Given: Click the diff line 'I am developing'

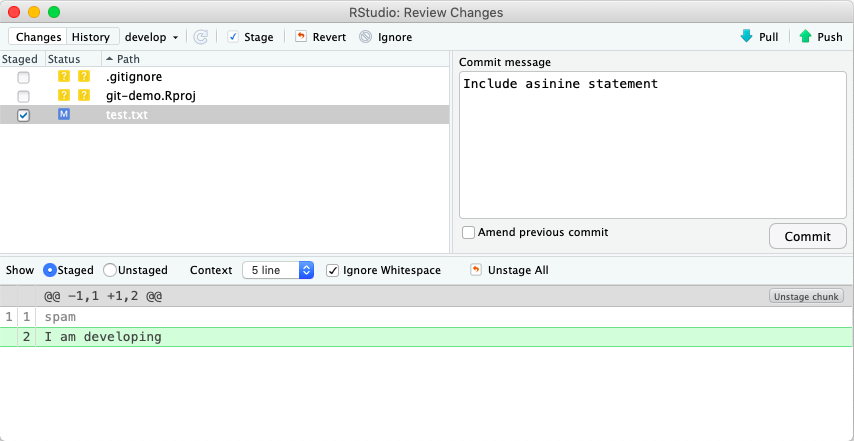Looking at the screenshot, I should click(x=103, y=337).
